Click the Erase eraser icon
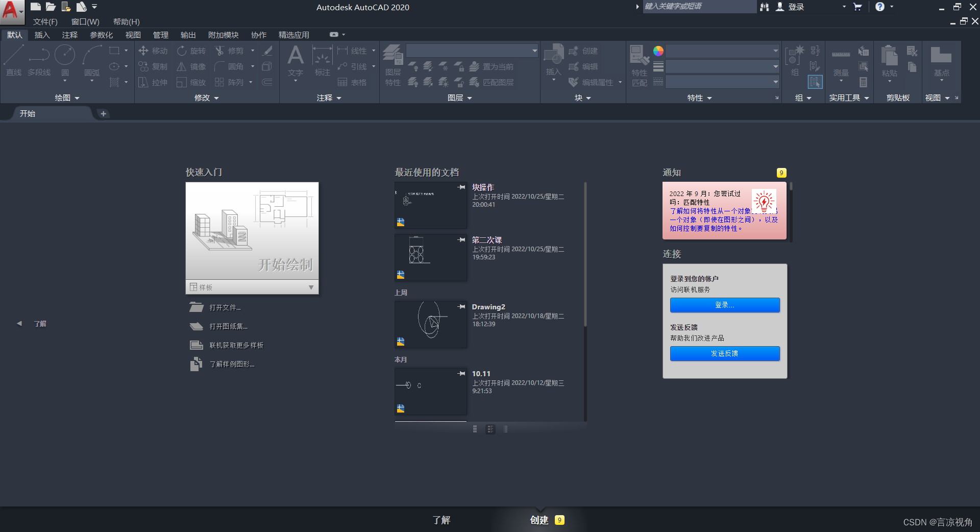This screenshot has width=980, height=532. (x=267, y=51)
